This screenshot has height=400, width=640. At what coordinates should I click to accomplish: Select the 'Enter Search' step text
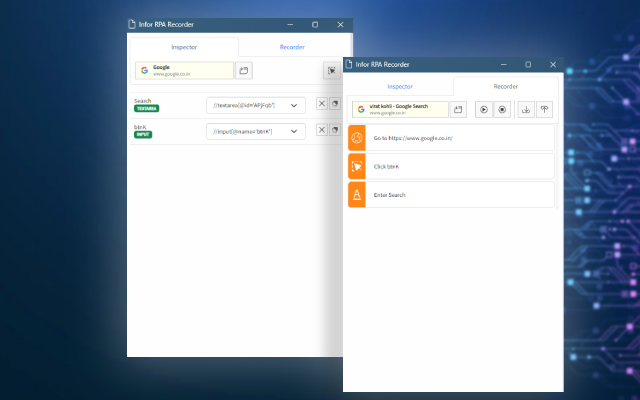click(x=389, y=195)
